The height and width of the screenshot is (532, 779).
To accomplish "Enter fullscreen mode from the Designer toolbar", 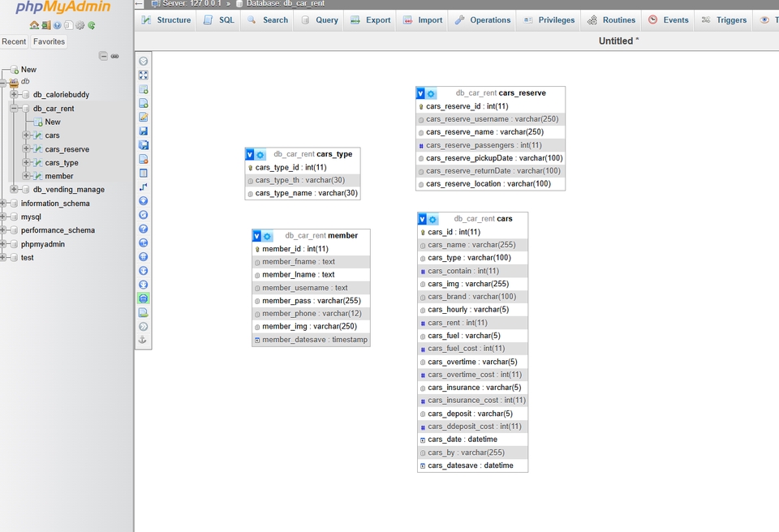I will click(x=143, y=75).
